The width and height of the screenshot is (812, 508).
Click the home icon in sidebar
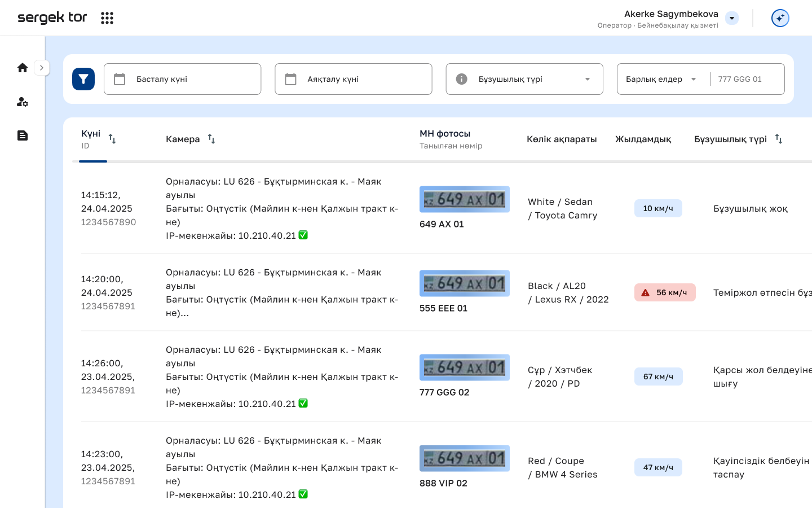[23, 68]
